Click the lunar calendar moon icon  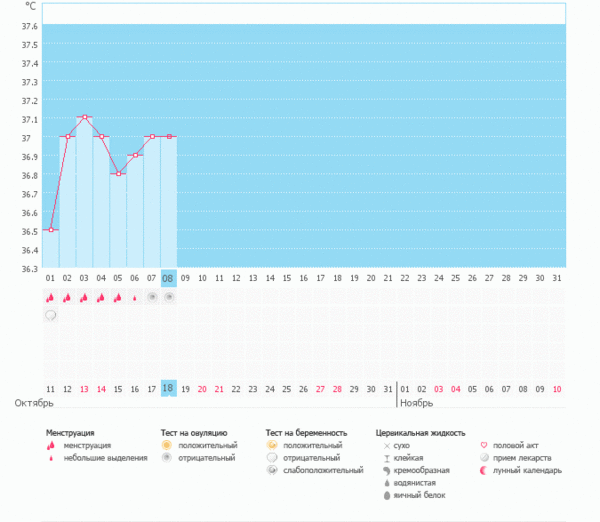[484, 470]
